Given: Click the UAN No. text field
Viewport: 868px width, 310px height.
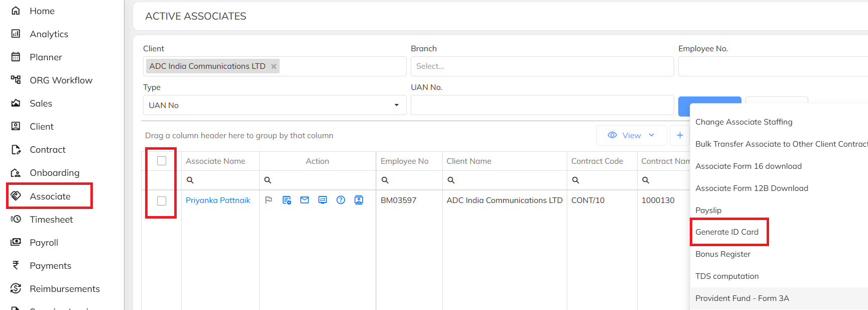Looking at the screenshot, I should (x=542, y=105).
